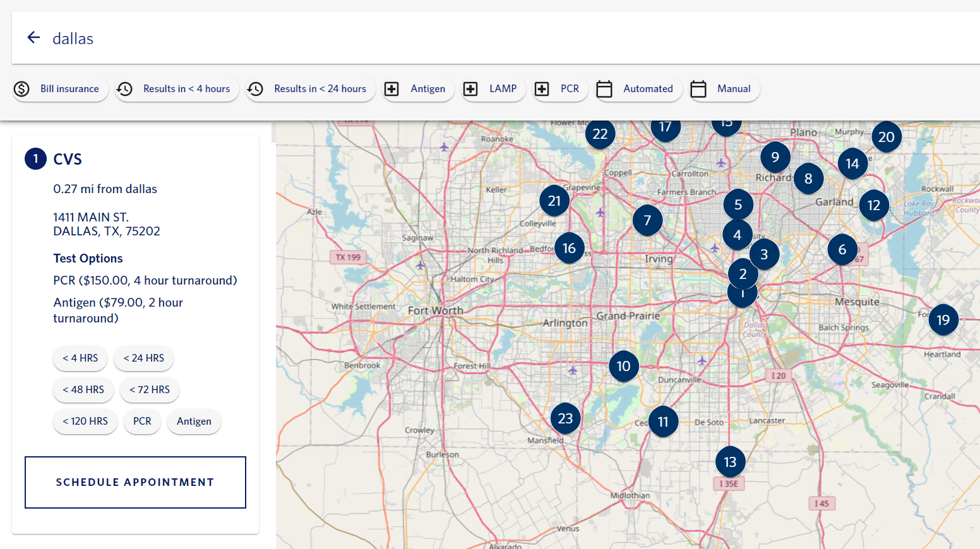Click the 0.27 mi from dallas text
980x549 pixels.
pos(105,189)
